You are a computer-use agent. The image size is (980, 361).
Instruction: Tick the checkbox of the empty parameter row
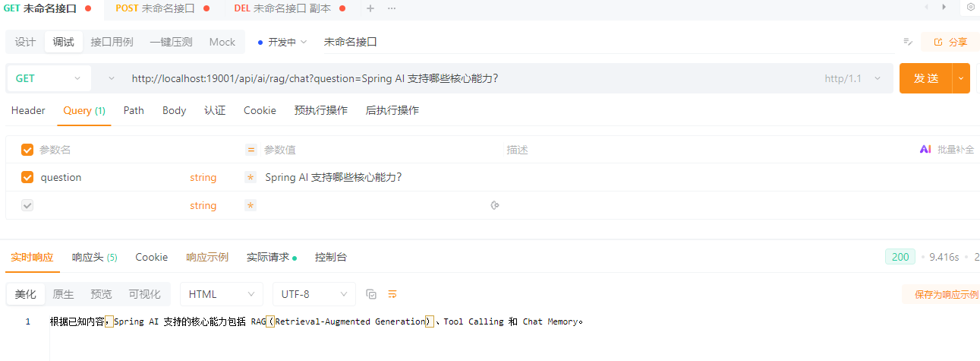click(27, 205)
